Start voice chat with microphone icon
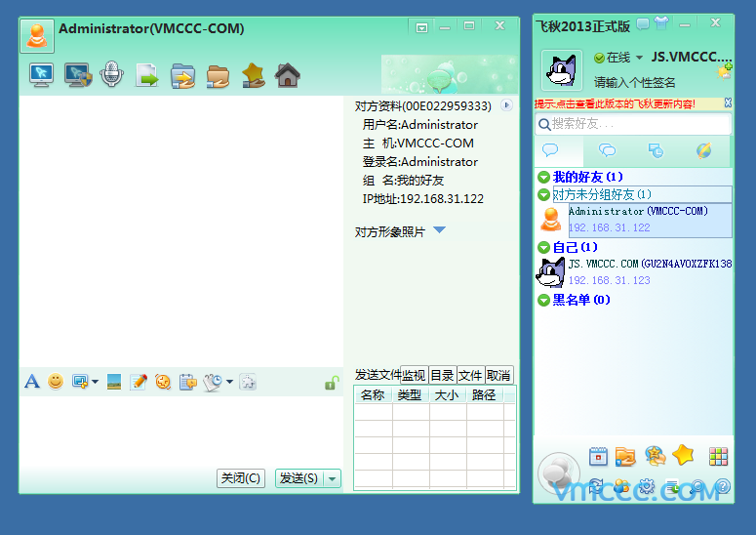 pos(112,75)
